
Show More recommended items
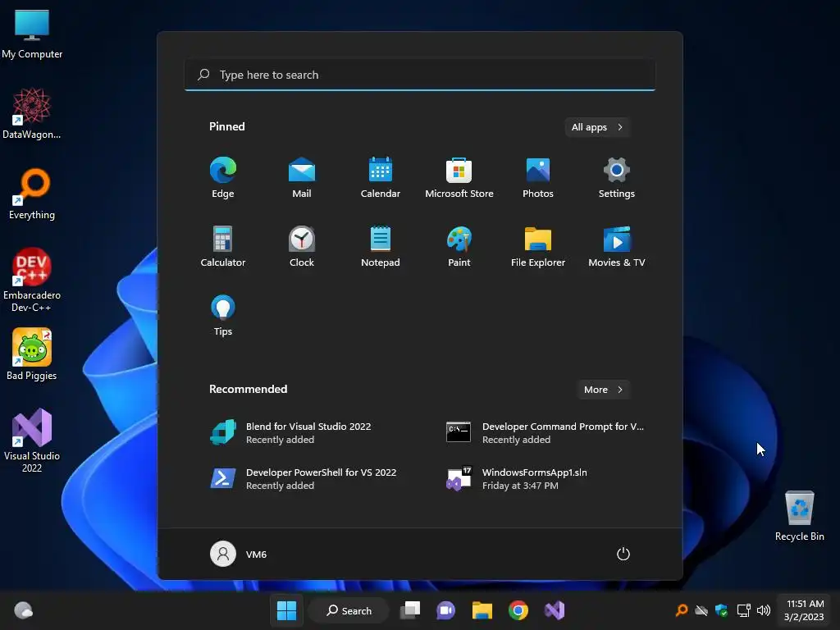coord(603,390)
